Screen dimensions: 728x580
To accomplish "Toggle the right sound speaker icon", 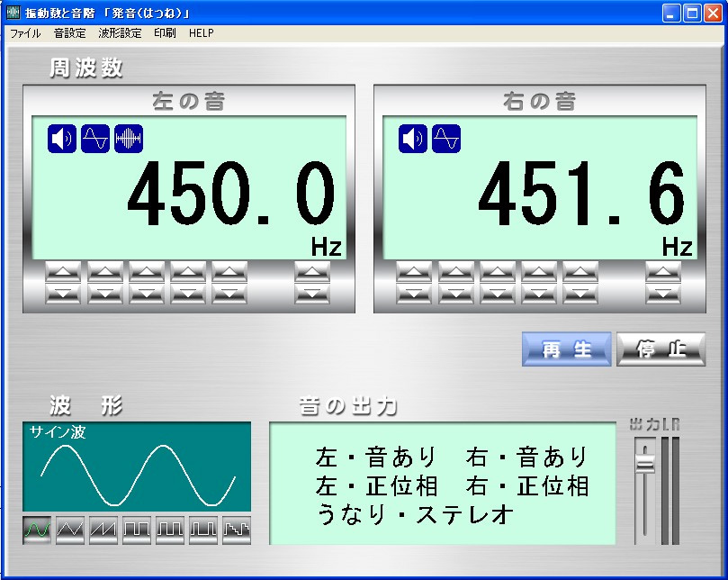I will 413,139.
